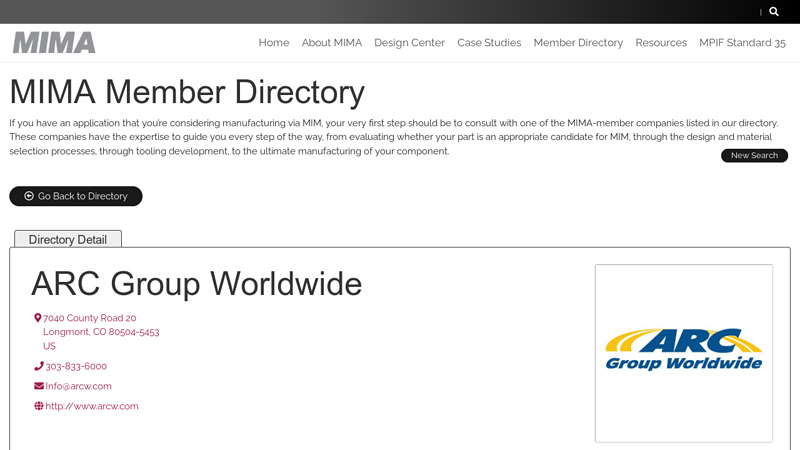Click the phone handset icon
The height and width of the screenshot is (450, 800).
click(x=39, y=366)
